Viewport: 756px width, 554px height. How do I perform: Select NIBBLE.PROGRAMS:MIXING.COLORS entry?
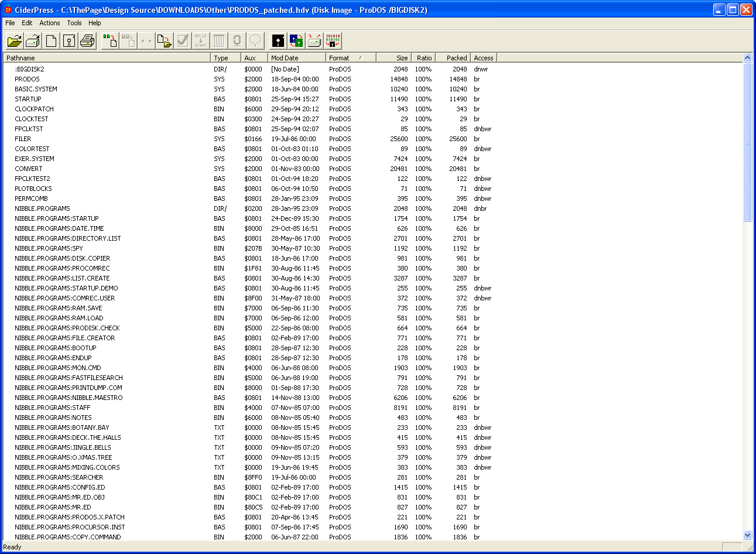(x=251, y=467)
